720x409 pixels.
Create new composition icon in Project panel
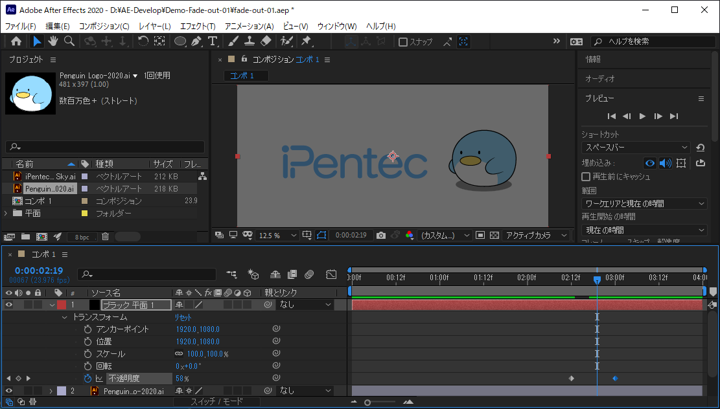tap(42, 237)
